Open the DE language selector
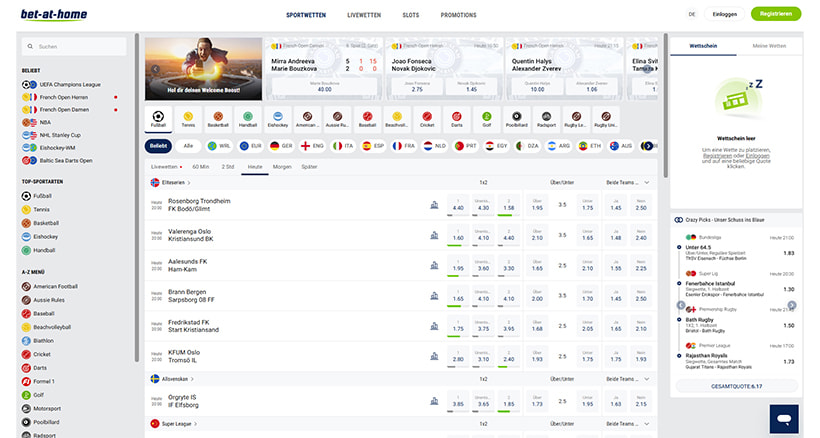Screen dimensions: 820x438 click(x=692, y=14)
